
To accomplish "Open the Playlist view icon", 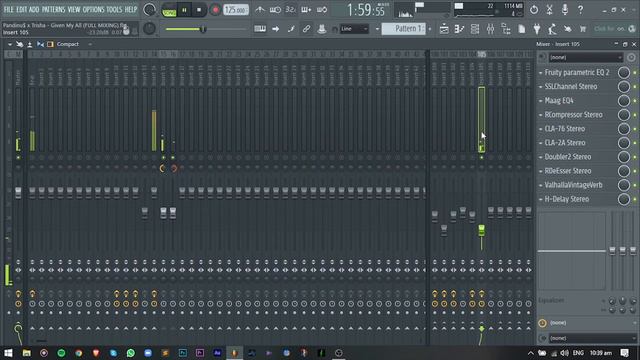I will pos(444,29).
